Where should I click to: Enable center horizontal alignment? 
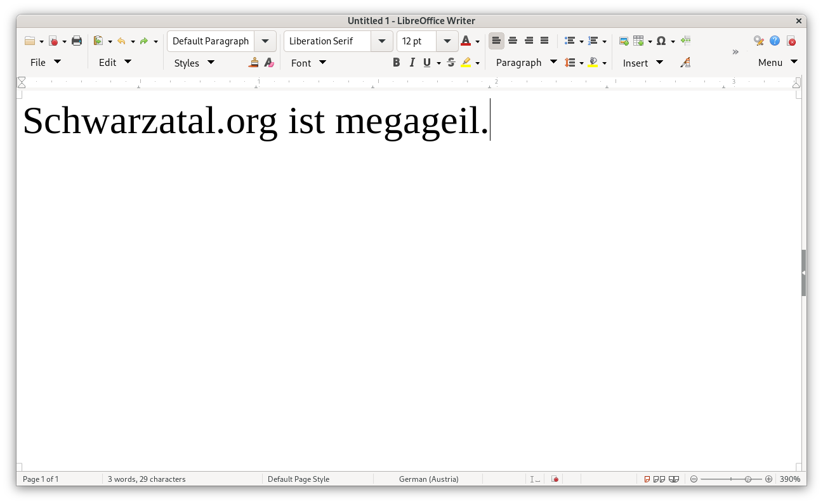coord(513,41)
